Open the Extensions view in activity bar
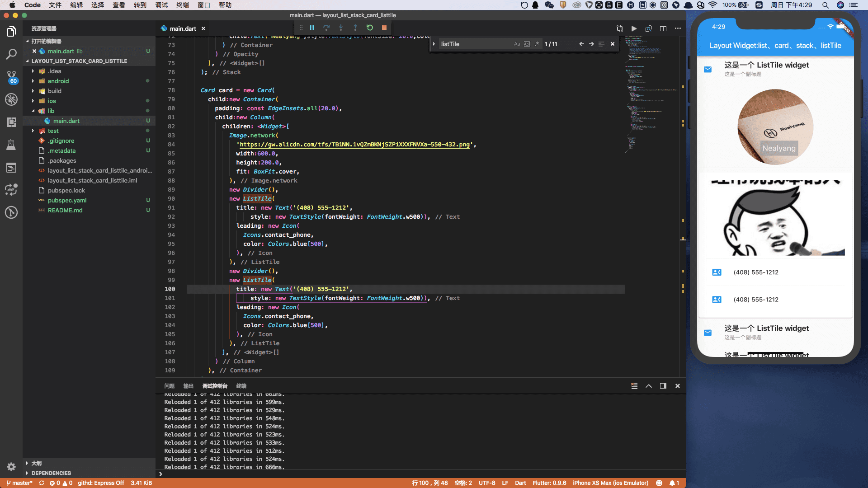The height and width of the screenshot is (488, 868). coord(11,122)
